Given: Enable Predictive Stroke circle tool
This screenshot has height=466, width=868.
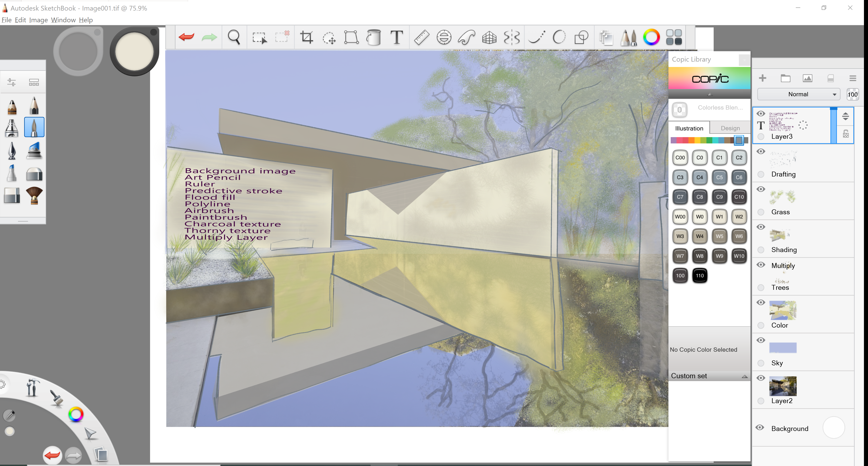Looking at the screenshot, I should (559, 37).
